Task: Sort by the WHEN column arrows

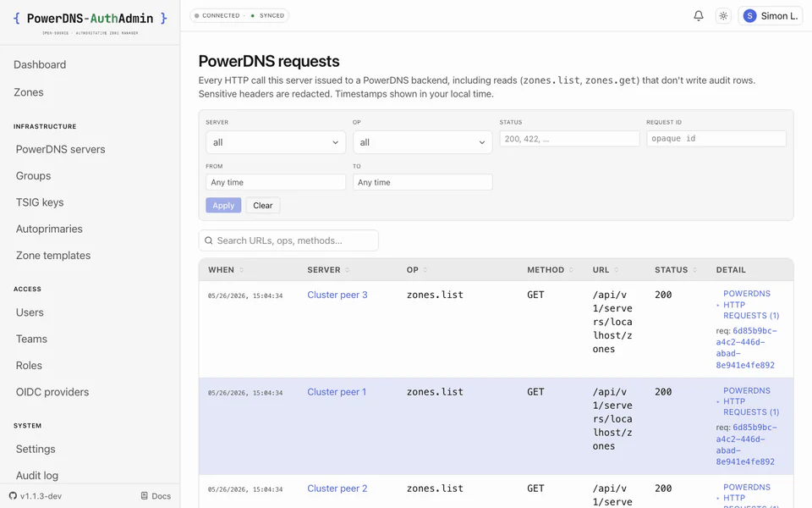Action: pos(241,270)
